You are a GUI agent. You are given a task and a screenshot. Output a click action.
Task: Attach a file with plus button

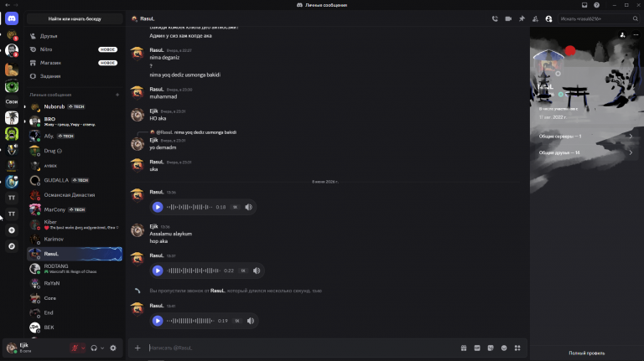coord(138,348)
